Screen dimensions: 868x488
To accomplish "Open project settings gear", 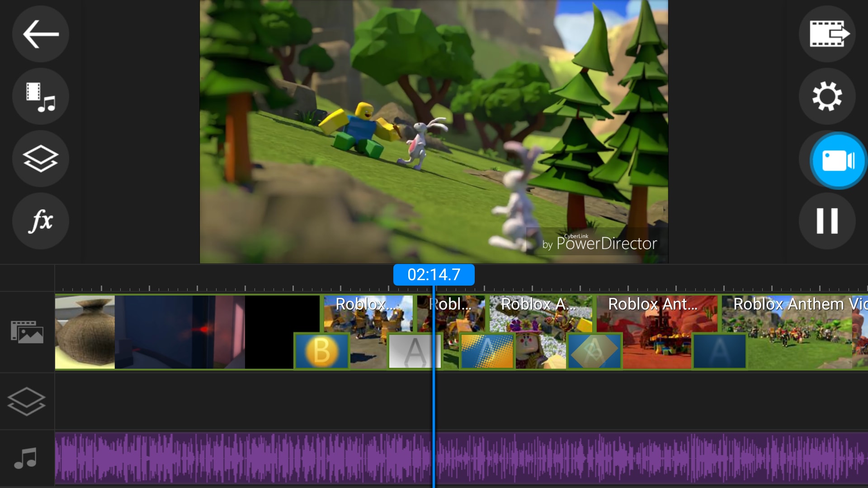I will point(827,96).
